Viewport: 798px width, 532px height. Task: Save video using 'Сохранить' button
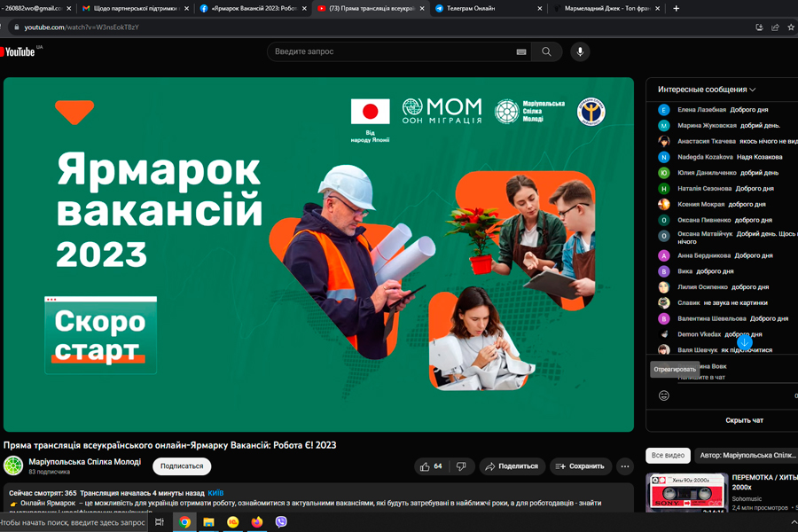(580, 466)
